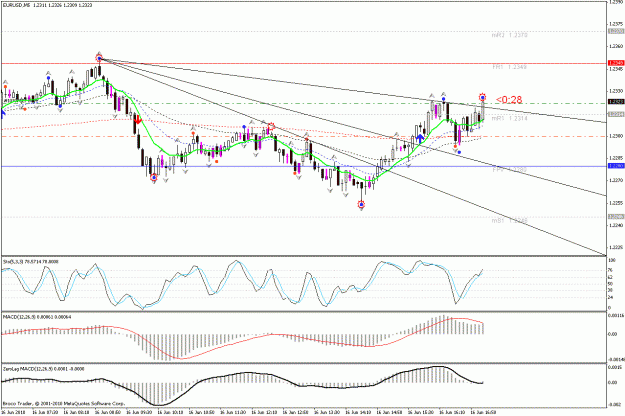Image resolution: width=625 pixels, height=416 pixels.
Task: Click the 1.2255 price scale value
Action: [x=616, y=203]
